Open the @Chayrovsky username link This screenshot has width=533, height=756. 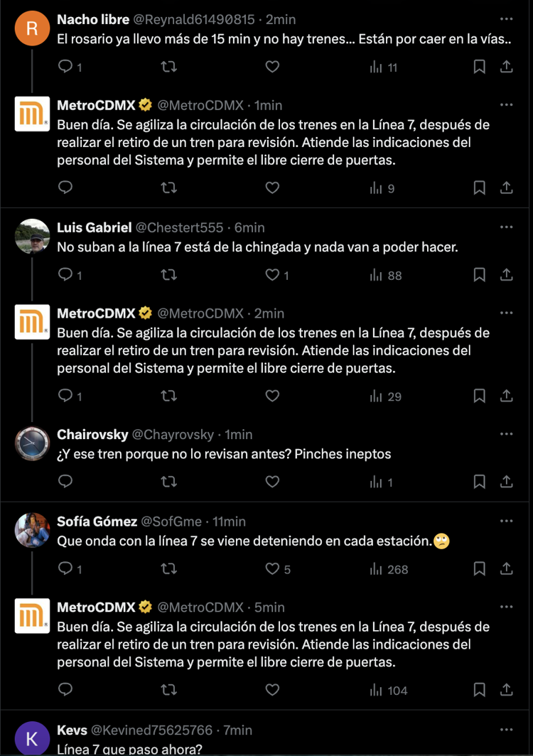click(x=173, y=434)
